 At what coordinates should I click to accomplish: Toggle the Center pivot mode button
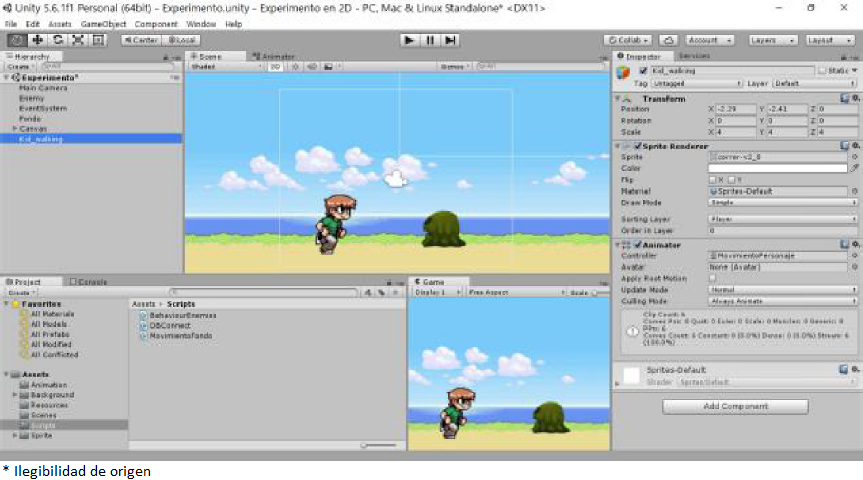tap(141, 40)
